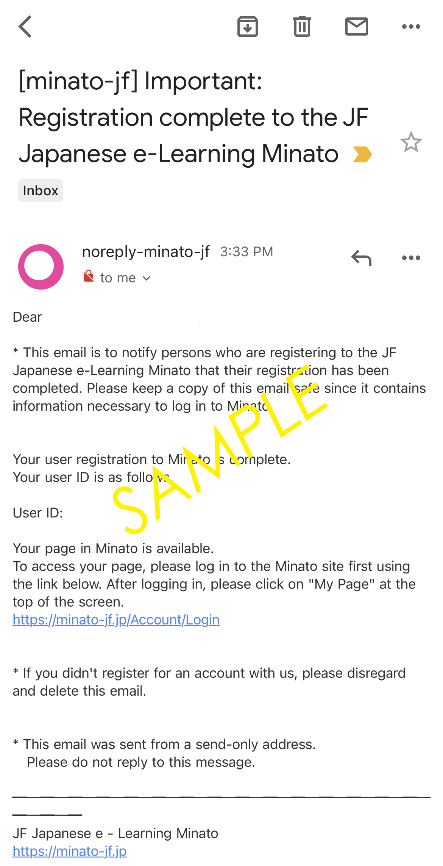
Task: Open the footer https://minato-jf.jp link
Action: [70, 851]
